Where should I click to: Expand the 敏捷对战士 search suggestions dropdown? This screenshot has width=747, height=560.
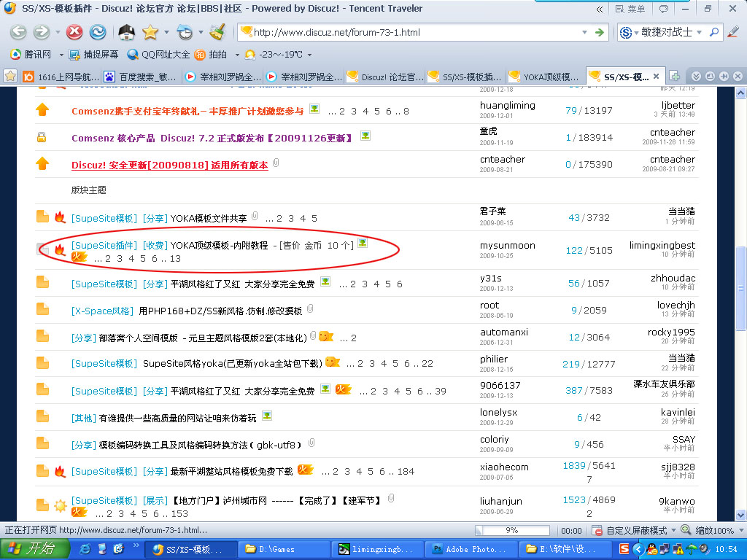tap(700, 32)
